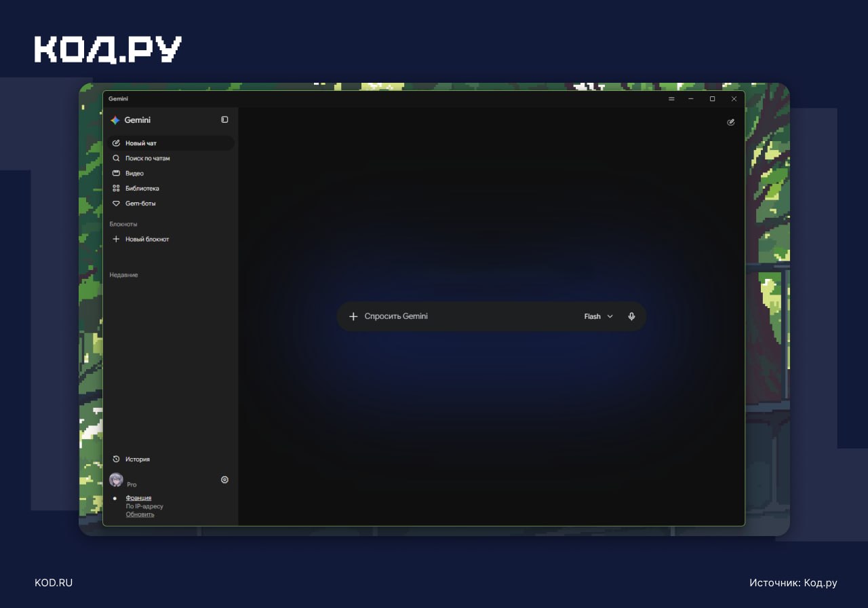Screen dimensions: 868x608
Task: Click the microphone voice input icon
Action: 631,316
